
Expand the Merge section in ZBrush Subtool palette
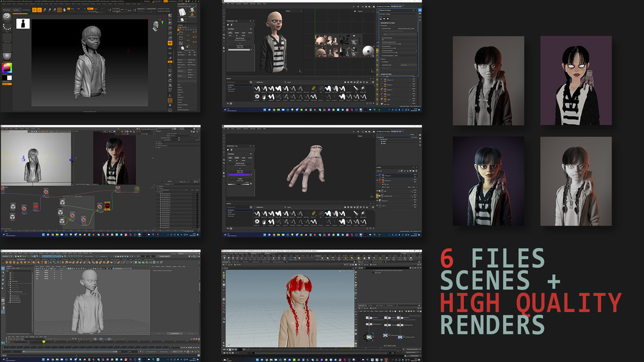coord(179,87)
